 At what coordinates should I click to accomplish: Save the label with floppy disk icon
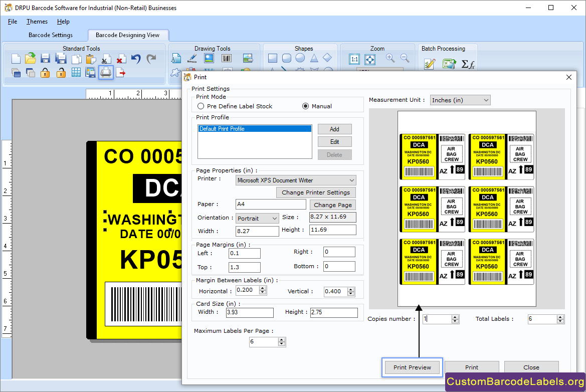tap(45, 59)
